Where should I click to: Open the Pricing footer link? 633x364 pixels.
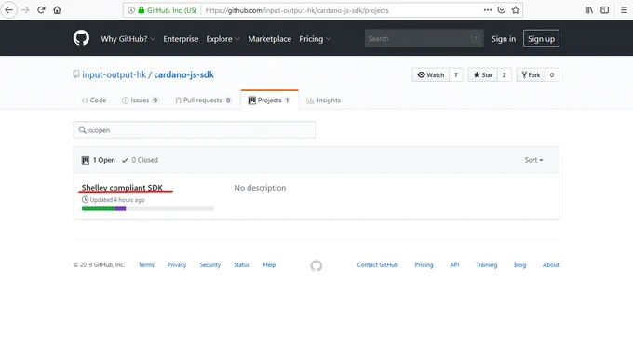424,265
